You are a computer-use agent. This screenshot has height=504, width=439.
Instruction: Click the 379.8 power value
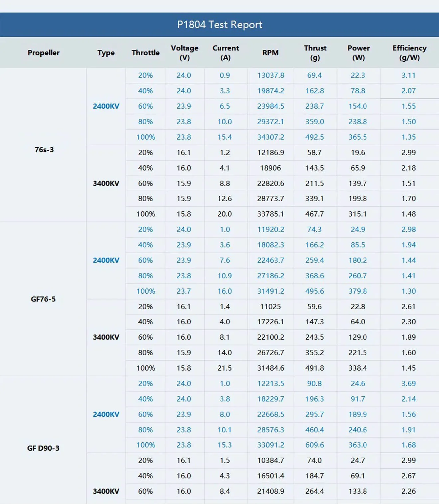pos(358,291)
